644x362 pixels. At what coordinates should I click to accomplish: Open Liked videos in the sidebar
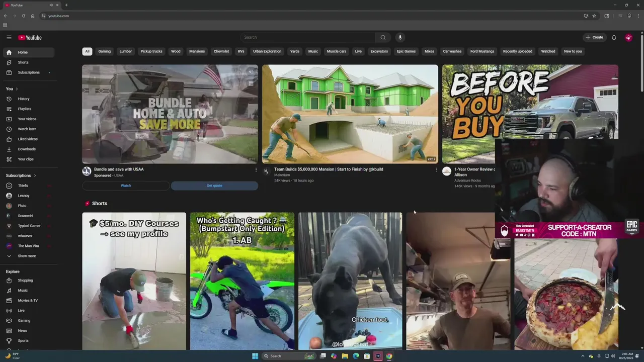pyautogui.click(x=28, y=139)
